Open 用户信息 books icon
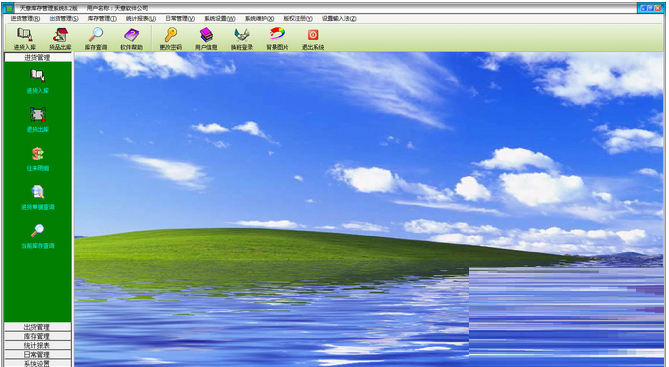This screenshot has height=367, width=669. tap(206, 38)
